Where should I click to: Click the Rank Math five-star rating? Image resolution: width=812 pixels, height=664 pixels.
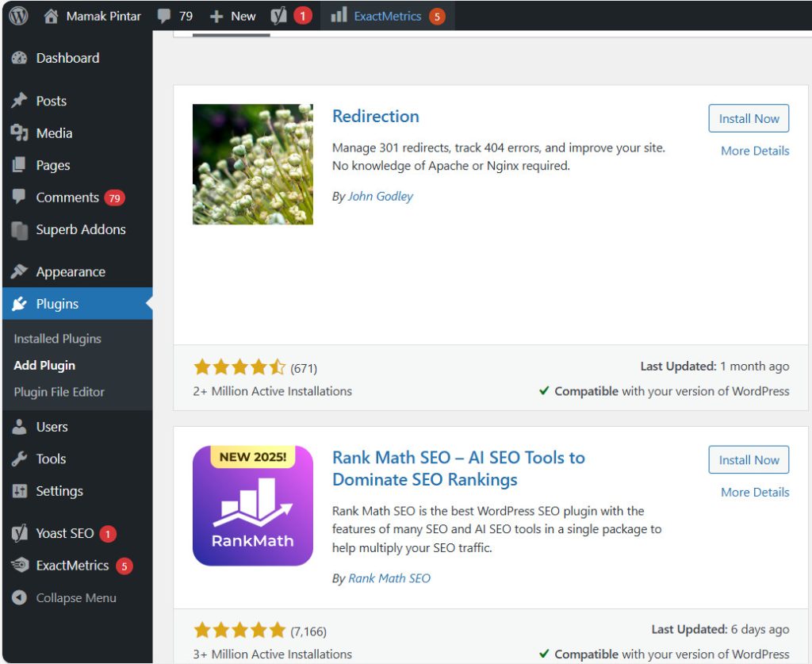coord(239,631)
